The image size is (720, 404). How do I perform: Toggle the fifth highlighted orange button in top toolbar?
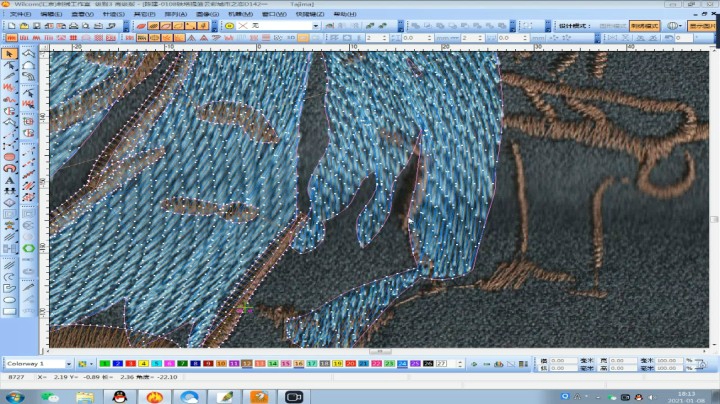coord(203,26)
